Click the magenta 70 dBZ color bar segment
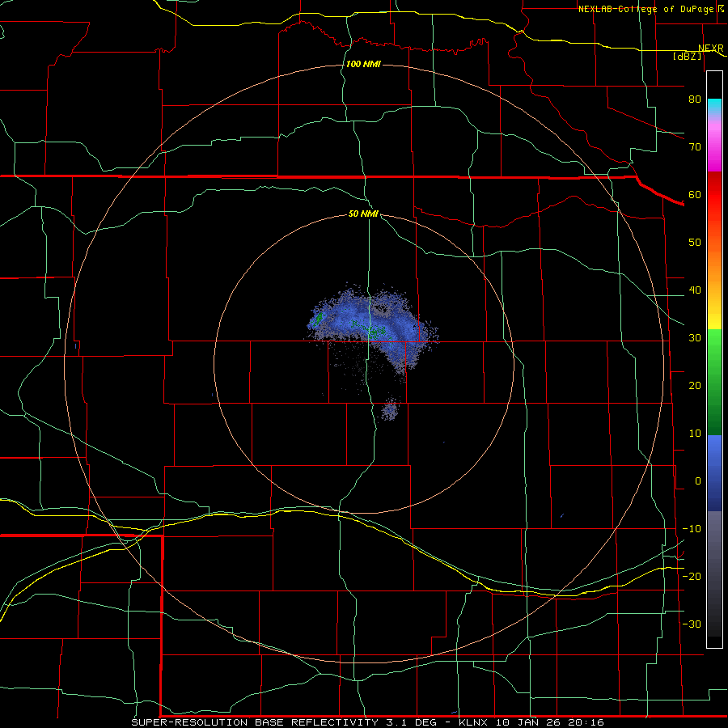The width and height of the screenshot is (728, 728). click(714, 149)
